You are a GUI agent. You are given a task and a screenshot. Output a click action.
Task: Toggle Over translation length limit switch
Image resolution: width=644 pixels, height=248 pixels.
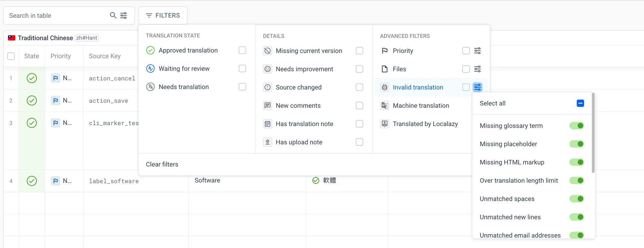pos(577,181)
